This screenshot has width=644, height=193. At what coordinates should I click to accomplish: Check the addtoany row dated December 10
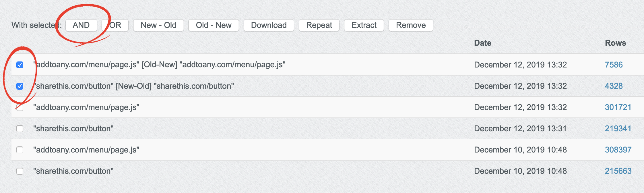click(20, 150)
